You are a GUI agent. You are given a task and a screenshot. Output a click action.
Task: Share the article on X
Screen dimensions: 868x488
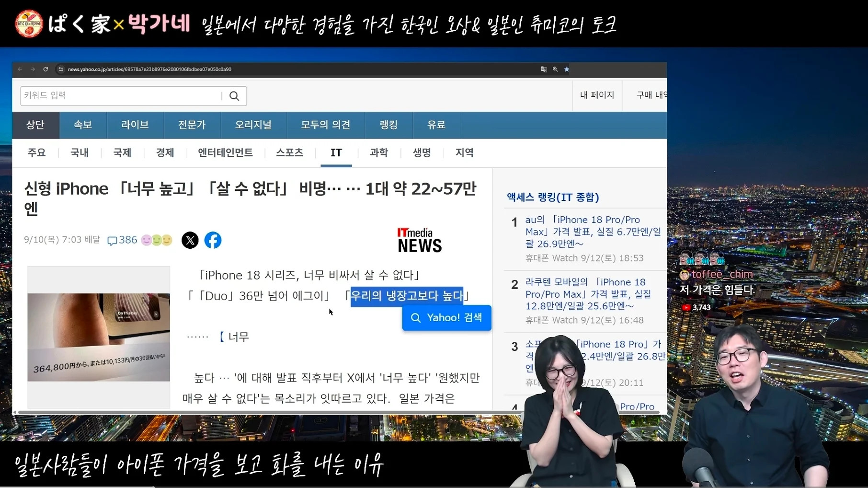190,240
